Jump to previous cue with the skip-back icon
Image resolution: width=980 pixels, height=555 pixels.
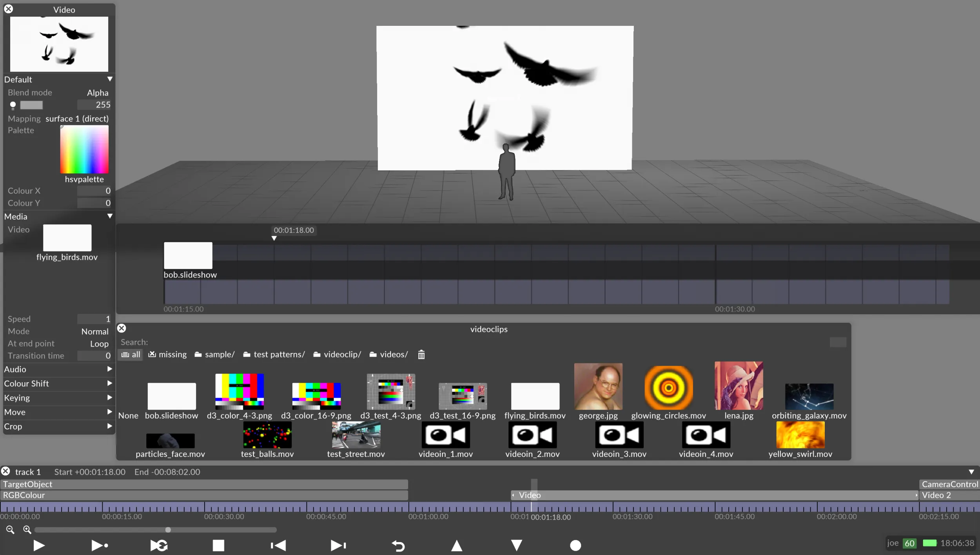(x=278, y=545)
